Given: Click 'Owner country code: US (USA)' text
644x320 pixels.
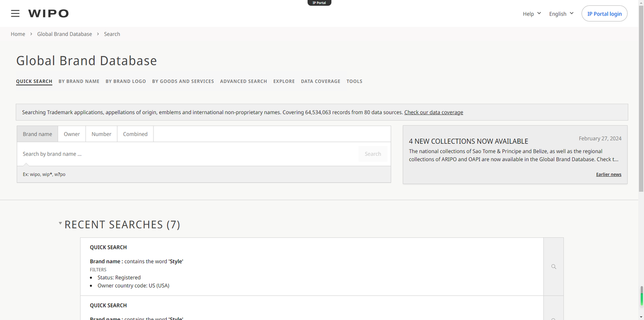Looking at the screenshot, I should pos(133,286).
